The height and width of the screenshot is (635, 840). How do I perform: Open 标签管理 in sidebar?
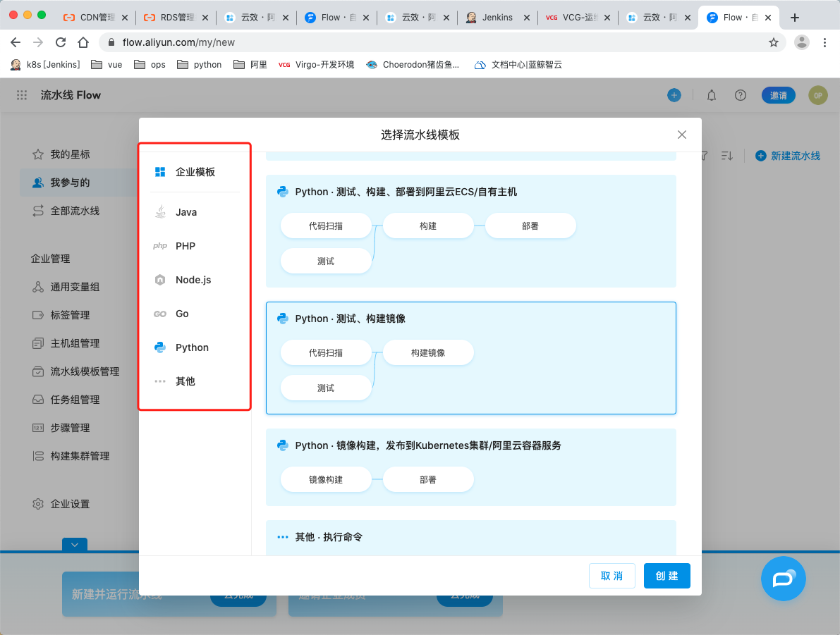[61, 315]
